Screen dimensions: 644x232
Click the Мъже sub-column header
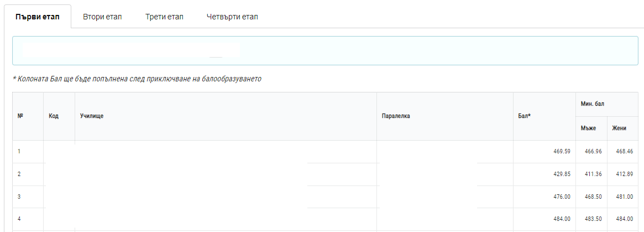click(x=588, y=128)
